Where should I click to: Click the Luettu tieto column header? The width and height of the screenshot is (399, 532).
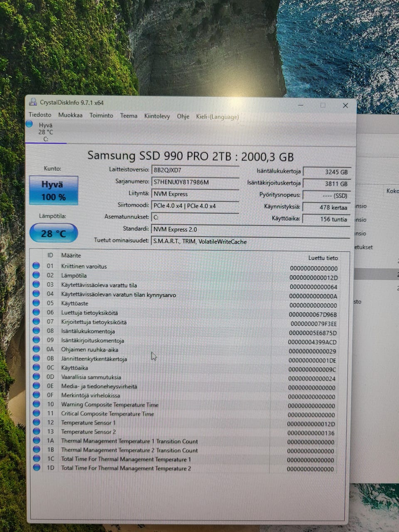tap(323, 258)
